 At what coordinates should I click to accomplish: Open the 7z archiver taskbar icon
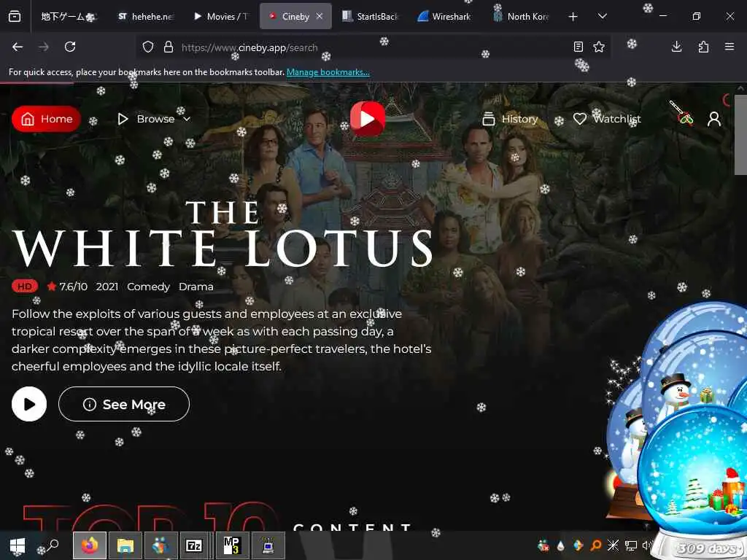pos(194,545)
